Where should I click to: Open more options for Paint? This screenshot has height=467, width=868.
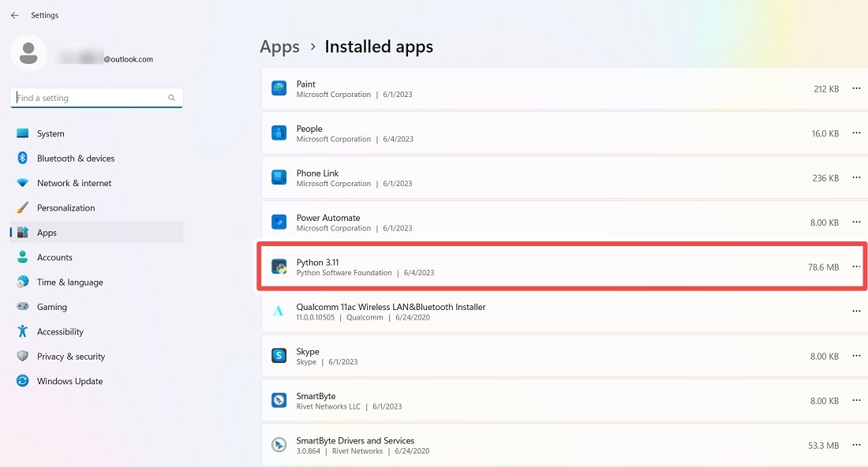[x=856, y=88]
